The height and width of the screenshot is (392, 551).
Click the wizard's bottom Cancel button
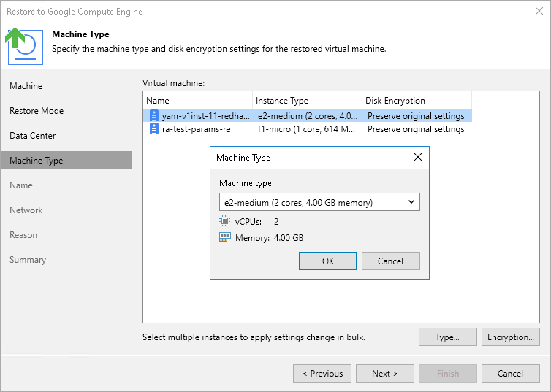[x=511, y=374]
